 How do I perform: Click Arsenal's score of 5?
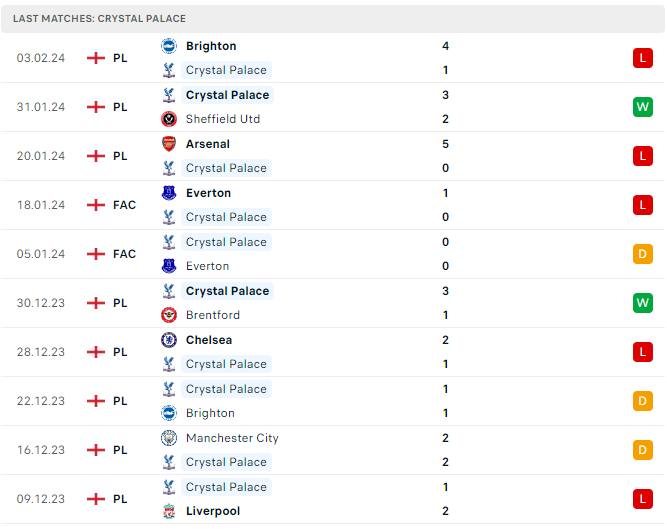(445, 144)
